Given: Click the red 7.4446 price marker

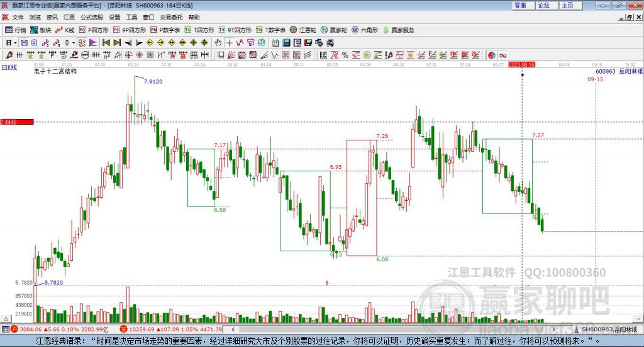Looking at the screenshot, I should (17, 122).
